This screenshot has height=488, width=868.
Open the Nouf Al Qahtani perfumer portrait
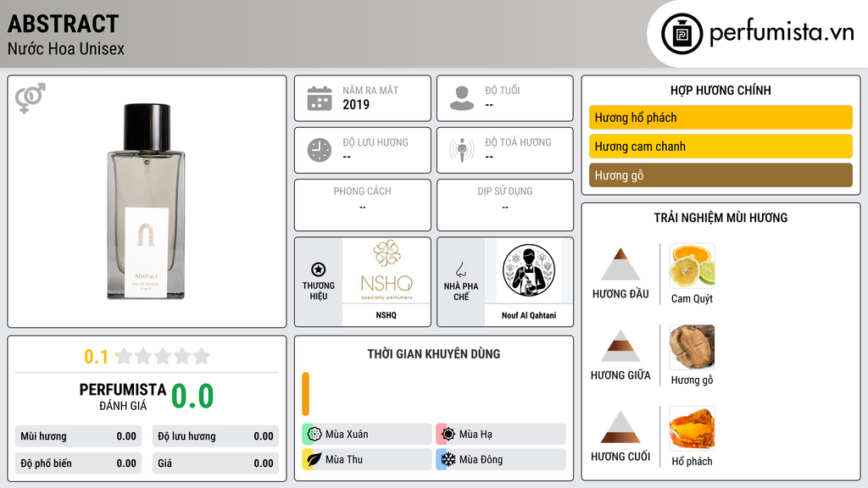point(529,271)
